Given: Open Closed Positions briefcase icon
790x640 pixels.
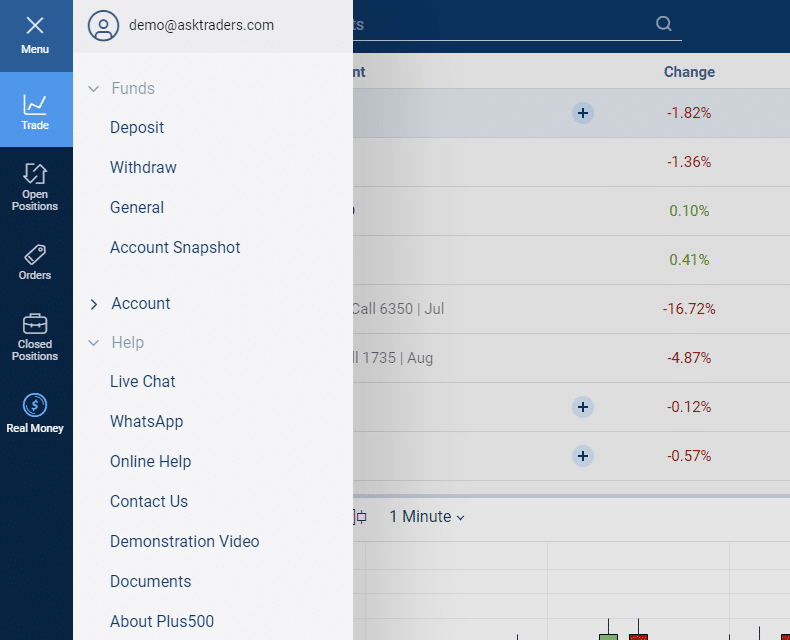Looking at the screenshot, I should click(x=35, y=324).
